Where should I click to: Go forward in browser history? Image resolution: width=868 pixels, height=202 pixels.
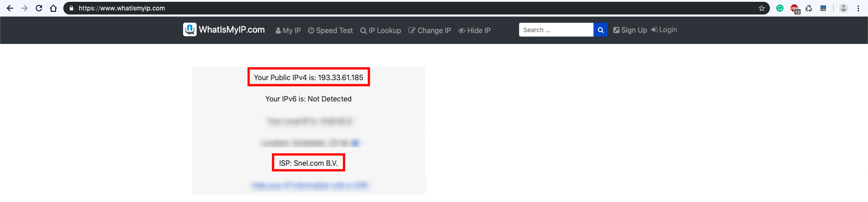[x=24, y=8]
